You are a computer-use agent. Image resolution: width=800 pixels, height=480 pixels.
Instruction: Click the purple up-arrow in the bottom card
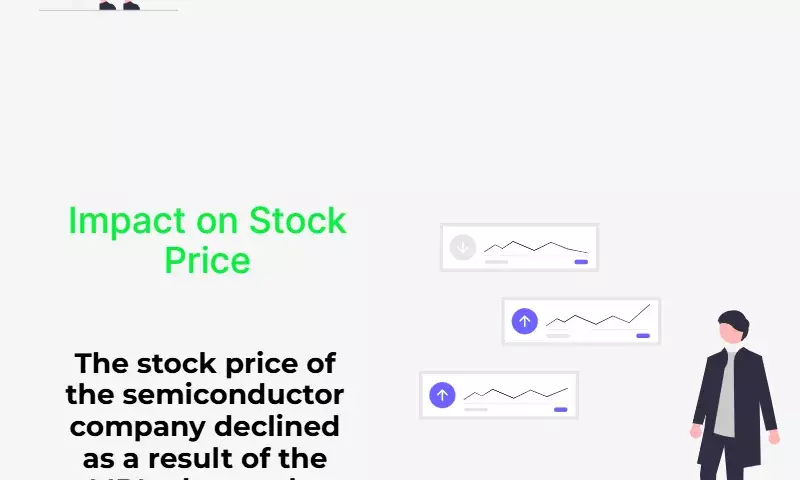[442, 395]
